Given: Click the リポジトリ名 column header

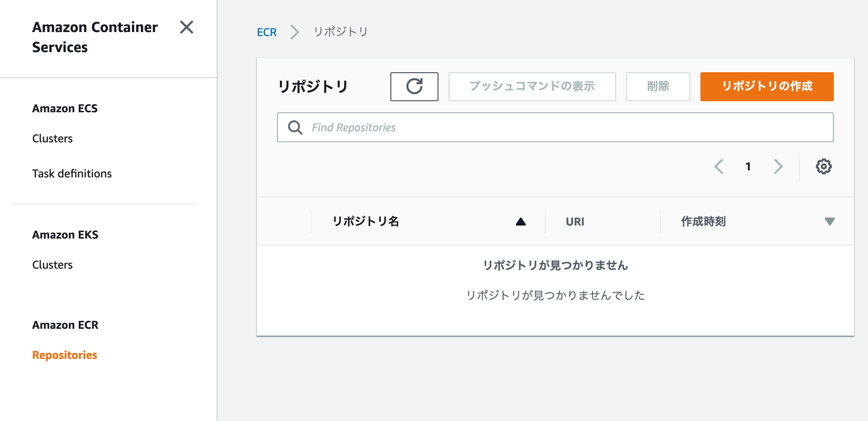Looking at the screenshot, I should click(x=366, y=222).
